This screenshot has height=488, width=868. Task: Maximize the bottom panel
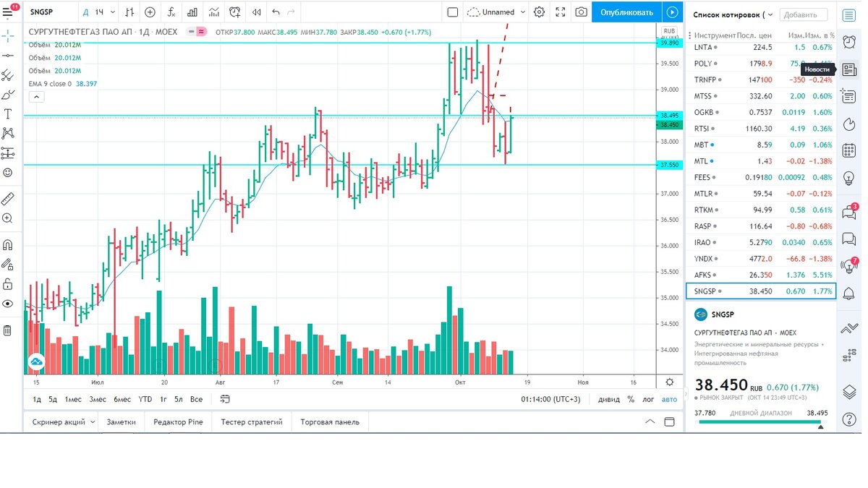[x=669, y=421]
